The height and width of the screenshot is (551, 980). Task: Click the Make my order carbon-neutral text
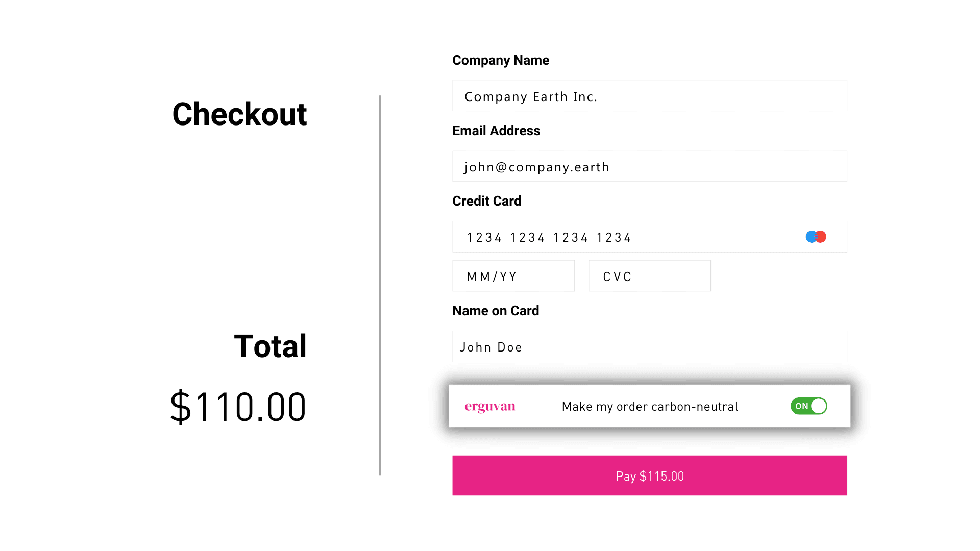click(x=650, y=407)
